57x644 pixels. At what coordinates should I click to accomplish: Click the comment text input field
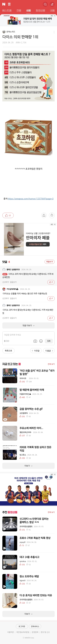coord(28,335)
